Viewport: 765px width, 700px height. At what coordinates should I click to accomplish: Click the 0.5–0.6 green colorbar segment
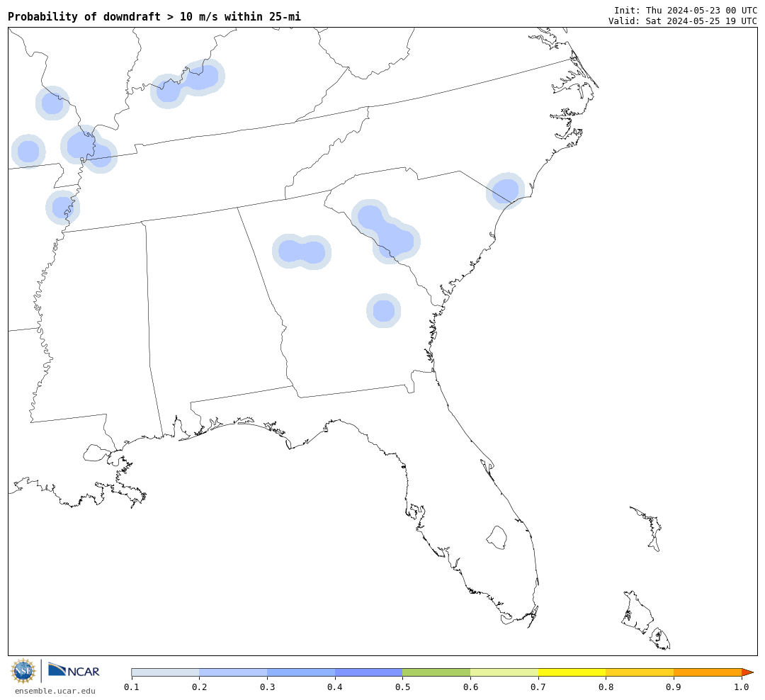point(436,672)
